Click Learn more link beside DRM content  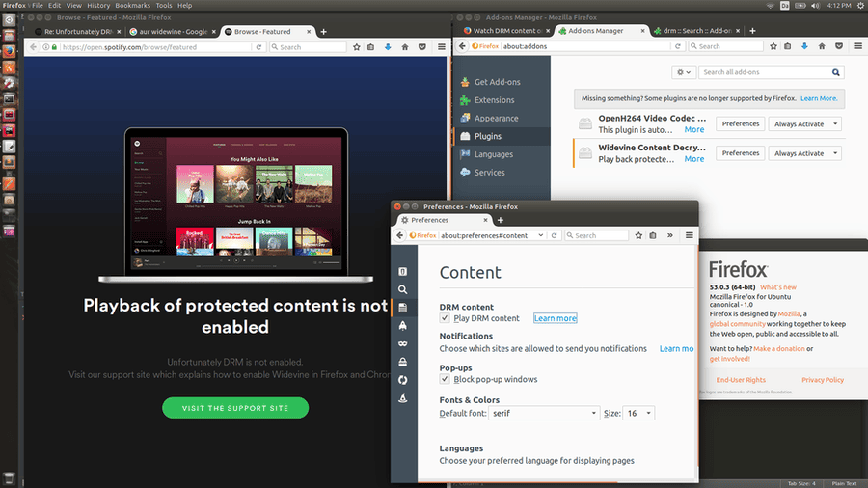pos(555,318)
